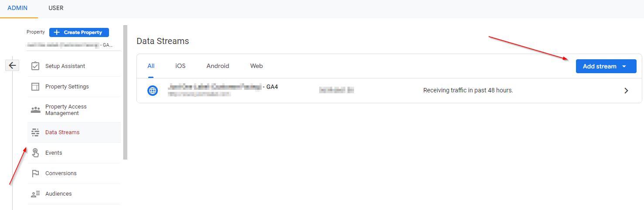Click the Create Property button
This screenshot has height=210, width=644.
[x=79, y=32]
